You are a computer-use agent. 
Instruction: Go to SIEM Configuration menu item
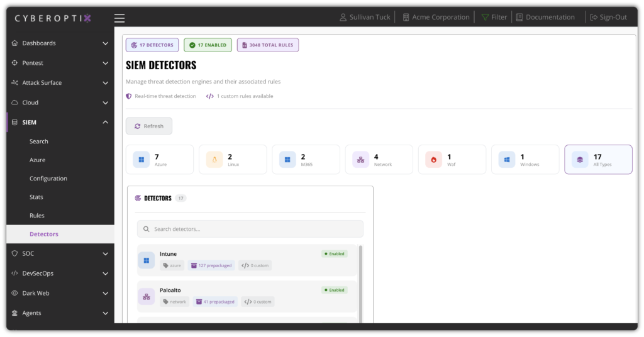coord(48,179)
